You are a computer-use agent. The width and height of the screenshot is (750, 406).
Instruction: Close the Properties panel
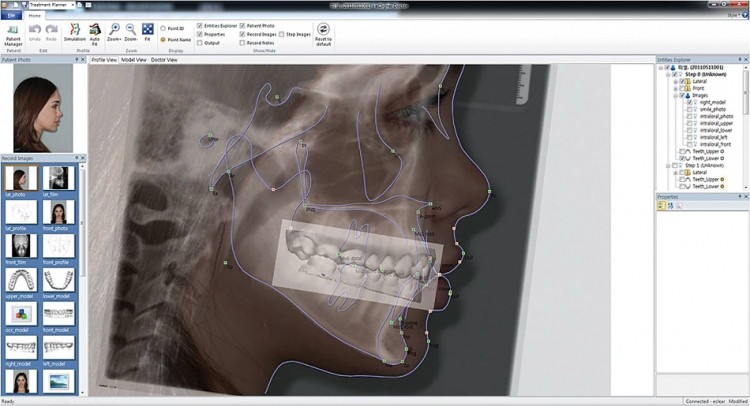746,197
